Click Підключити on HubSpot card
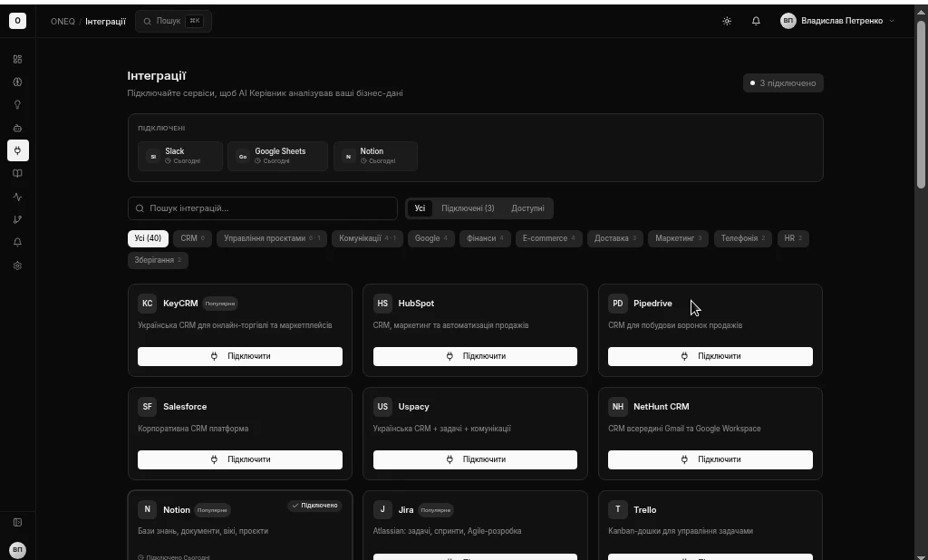The image size is (928, 560). coord(475,356)
